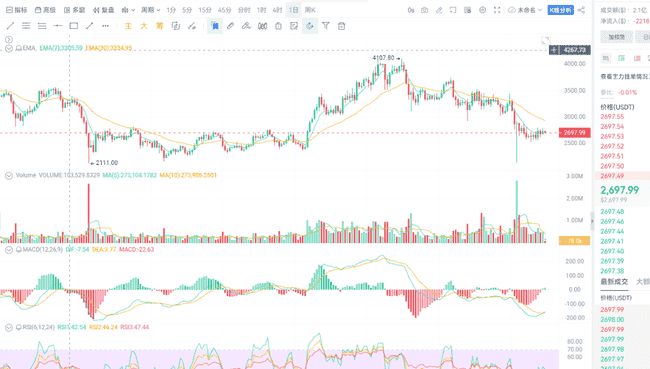
Task: Open the 指标 indicators menu
Action: click(17, 10)
